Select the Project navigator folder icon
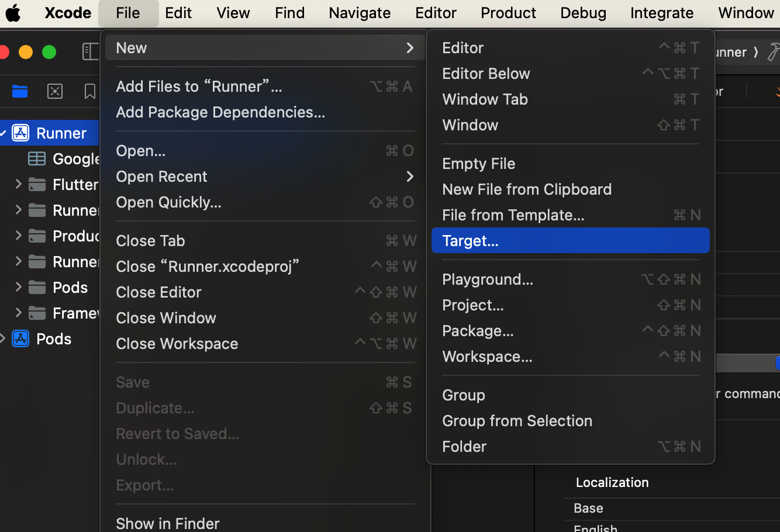This screenshot has width=780, height=532. tap(20, 91)
